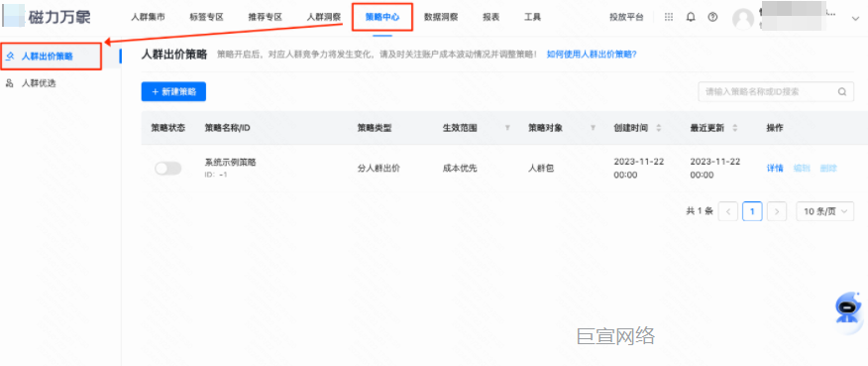Go to the next page arrow
Screen dimensions: 868x366
point(777,211)
